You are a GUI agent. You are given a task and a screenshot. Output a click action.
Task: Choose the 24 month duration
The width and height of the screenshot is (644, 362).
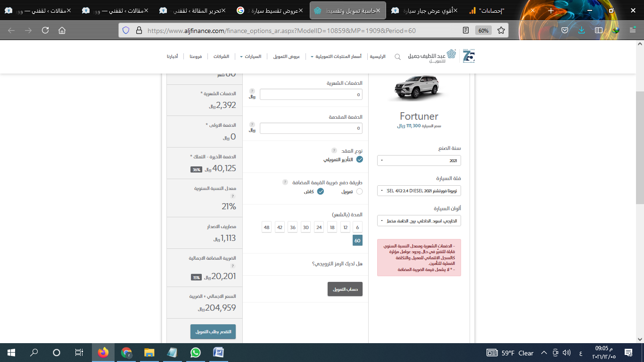(319, 227)
